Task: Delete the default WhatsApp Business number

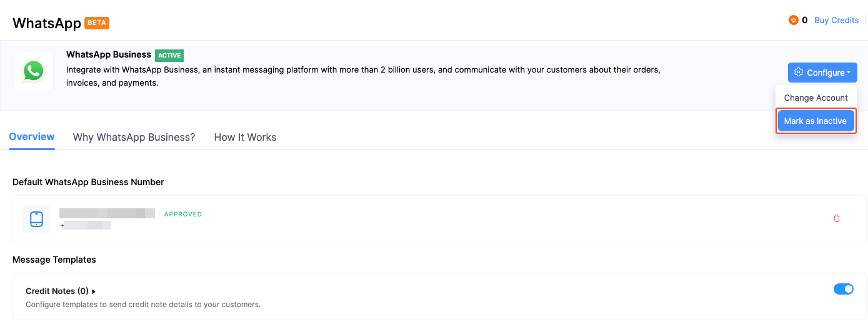Action: coord(837,218)
